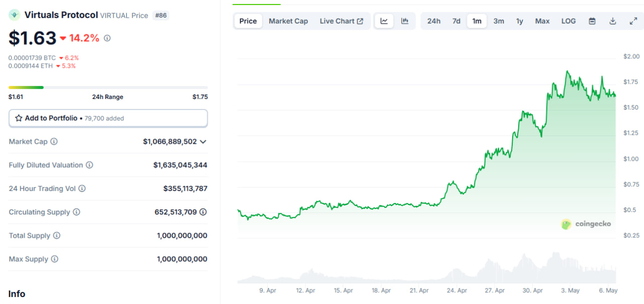This screenshot has width=644, height=304.
Task: Expand the Market Cap value chevron
Action: 203,142
